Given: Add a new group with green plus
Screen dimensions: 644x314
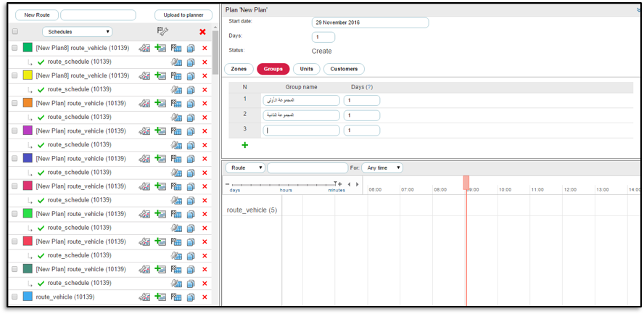Looking at the screenshot, I should point(245,145).
